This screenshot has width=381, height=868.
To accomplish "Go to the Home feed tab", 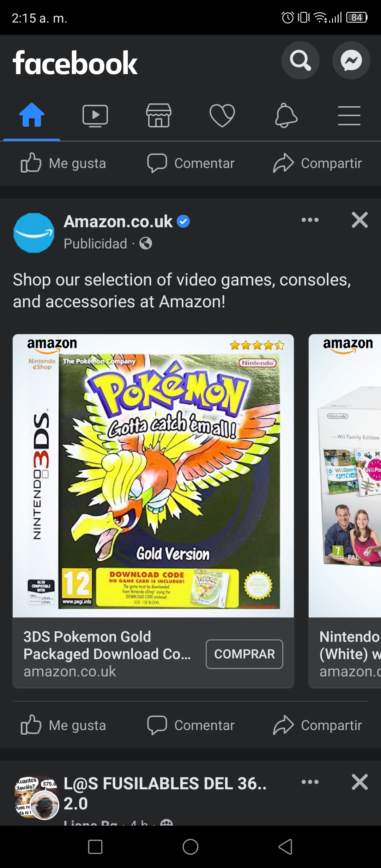I will pos(32,115).
